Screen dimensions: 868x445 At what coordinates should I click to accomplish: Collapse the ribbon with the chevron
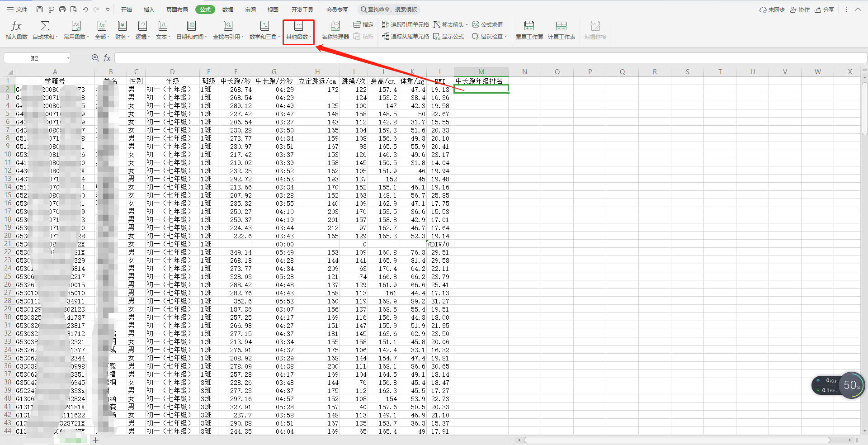coord(858,9)
